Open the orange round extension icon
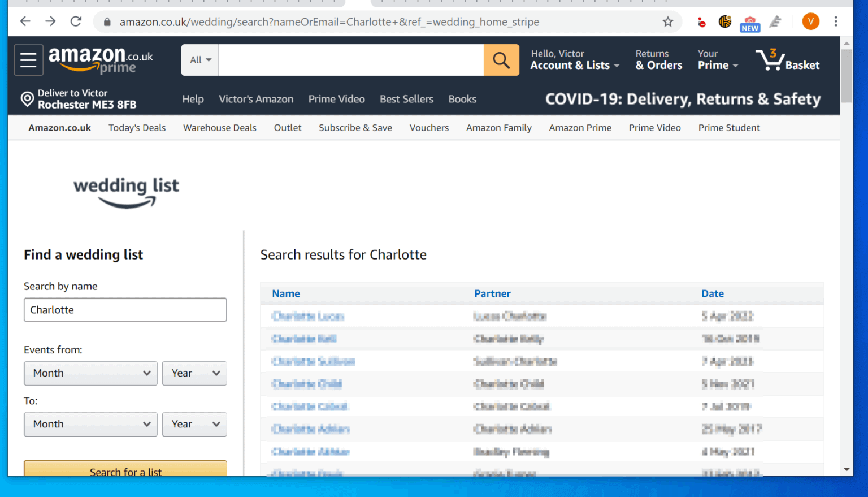The width and height of the screenshot is (868, 497). 725,22
